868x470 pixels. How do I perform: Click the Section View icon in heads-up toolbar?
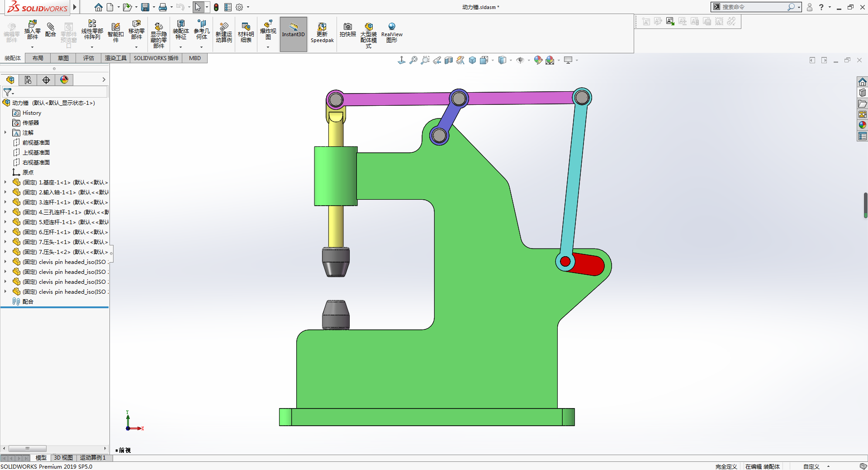(448, 60)
